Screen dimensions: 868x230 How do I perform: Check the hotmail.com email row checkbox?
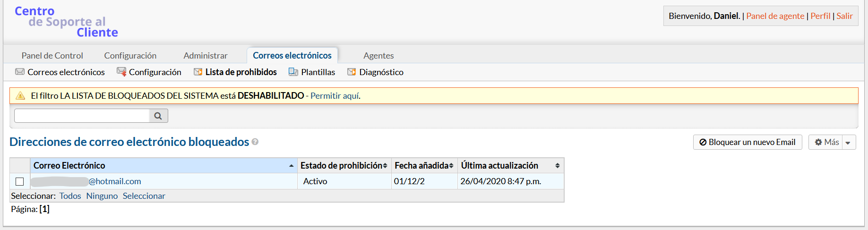(x=19, y=181)
